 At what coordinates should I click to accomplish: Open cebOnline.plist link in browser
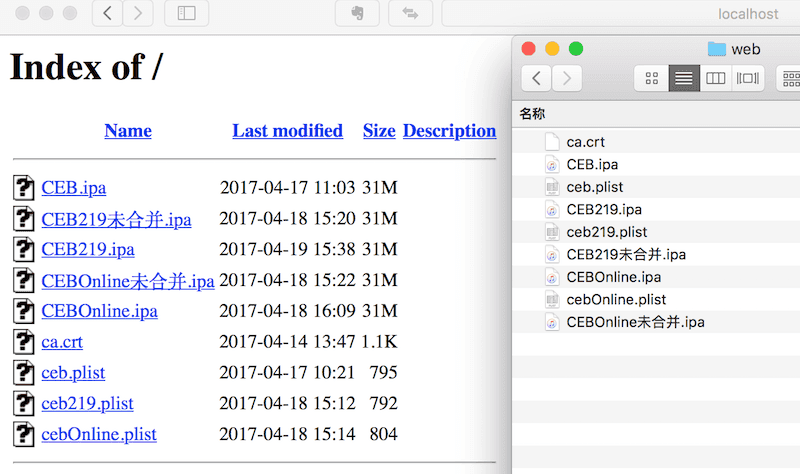pos(99,434)
